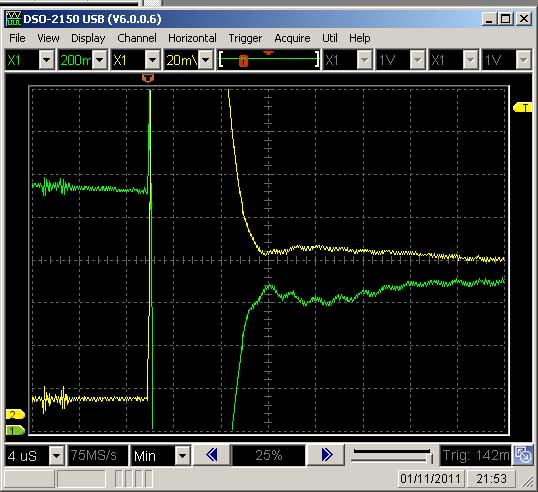Click the 25% position display
538x492 pixels.
(x=269, y=455)
